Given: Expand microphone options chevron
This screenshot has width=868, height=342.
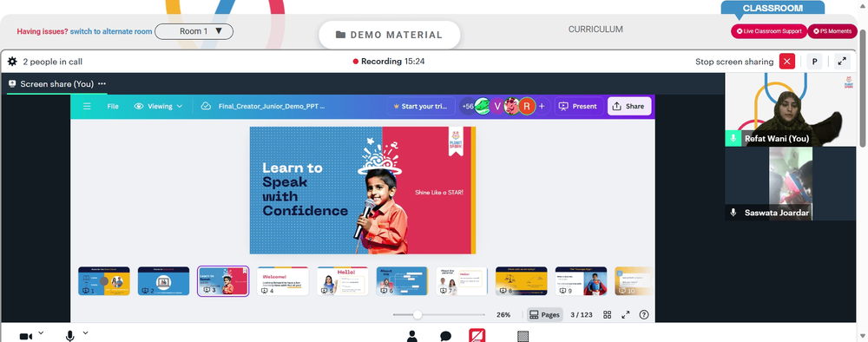Looking at the screenshot, I should coord(85,332).
